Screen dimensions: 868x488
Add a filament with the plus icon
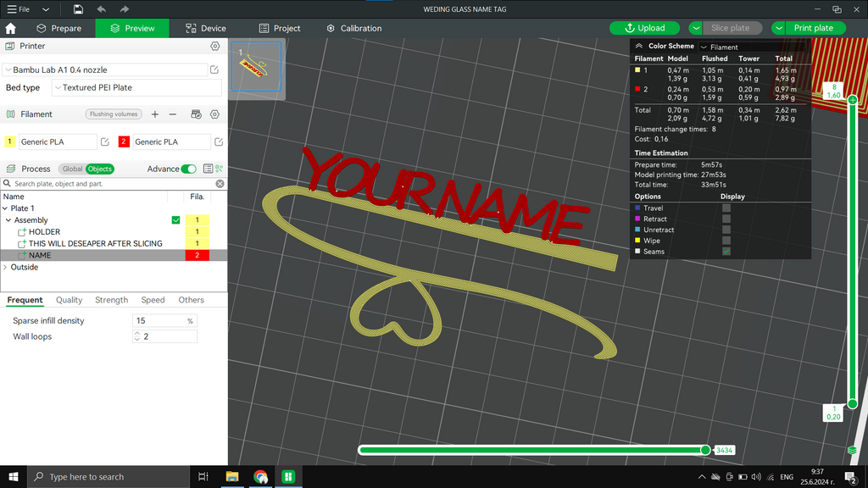click(155, 114)
